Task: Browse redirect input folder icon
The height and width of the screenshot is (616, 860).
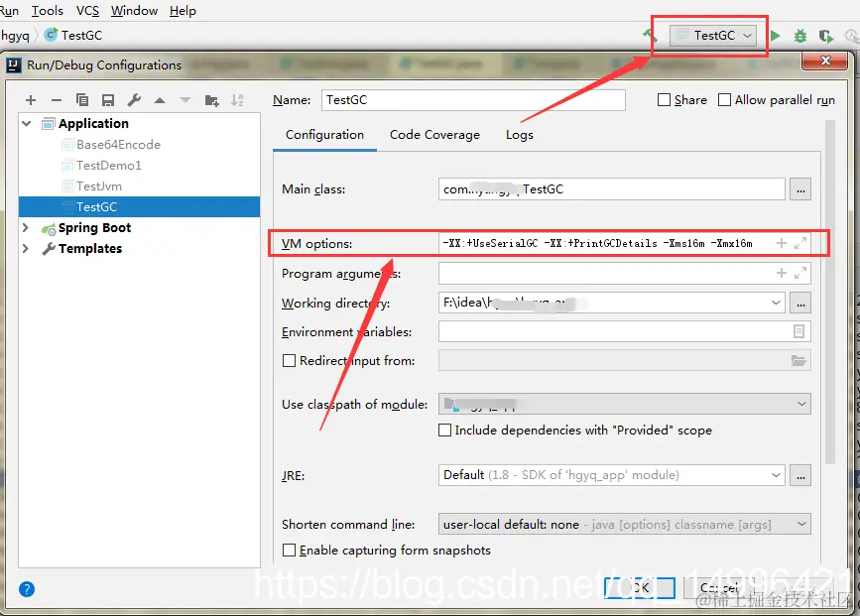Action: (799, 360)
